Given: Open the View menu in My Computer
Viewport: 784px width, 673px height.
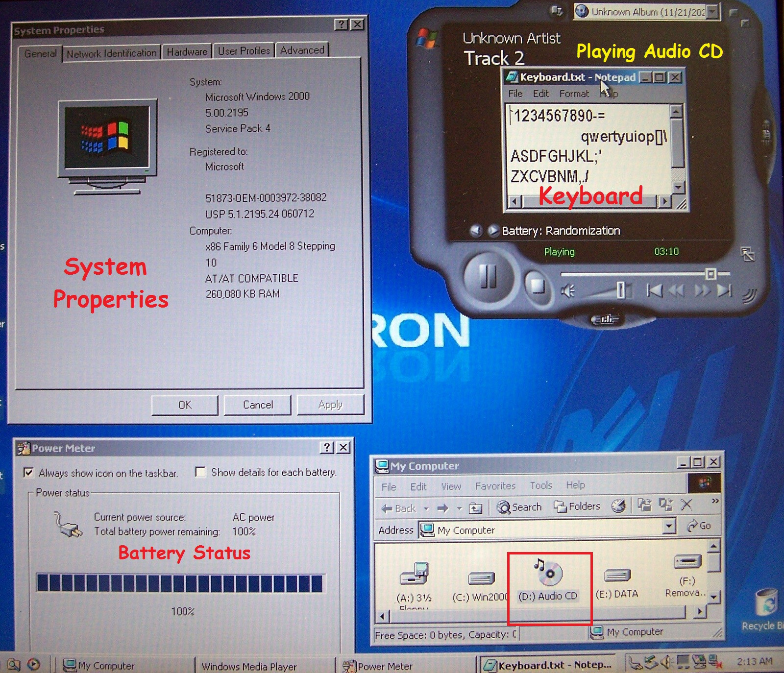Looking at the screenshot, I should point(451,486).
